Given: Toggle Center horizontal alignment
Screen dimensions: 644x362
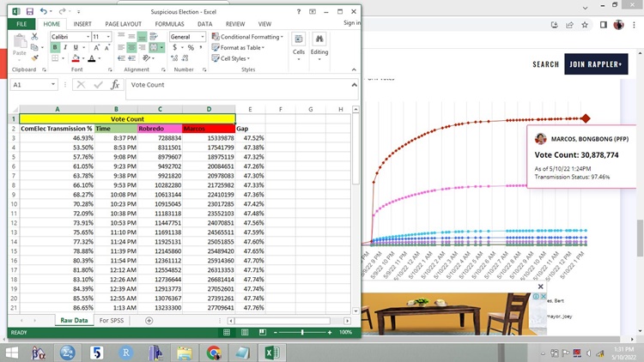Looking at the screenshot, I should pos(131,48).
